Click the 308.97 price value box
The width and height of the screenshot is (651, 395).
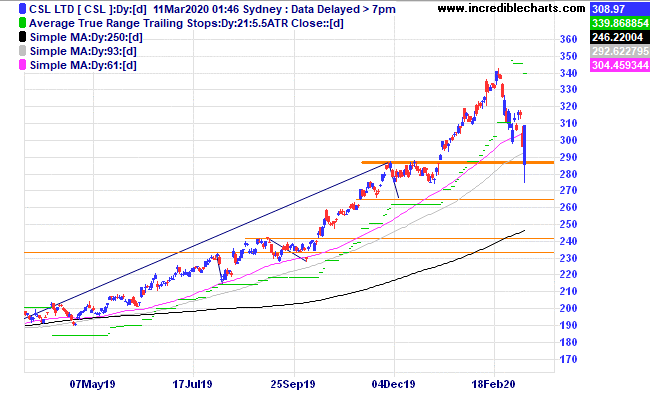tap(620, 9)
